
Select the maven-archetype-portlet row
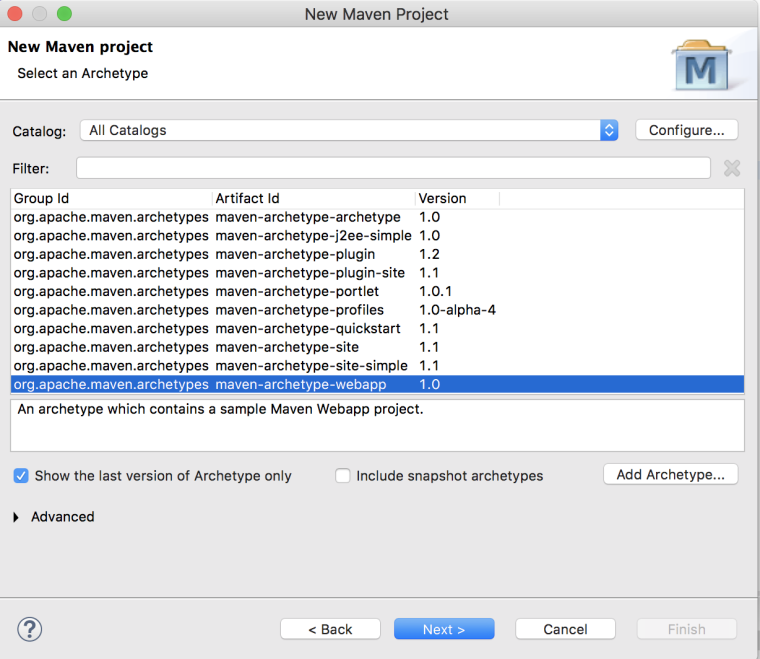coord(377,291)
